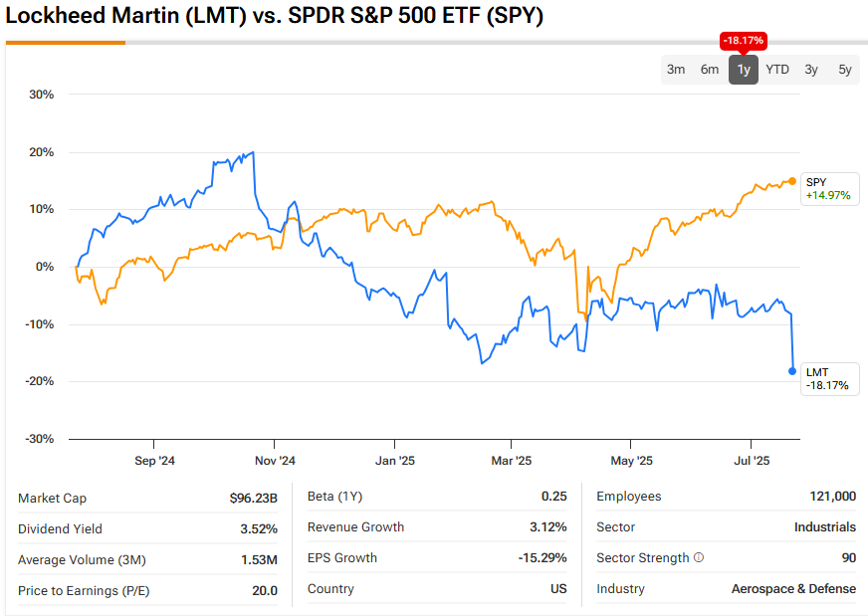Click the Industry value Aerospace & Defense
868x616 pixels.
pos(793,589)
